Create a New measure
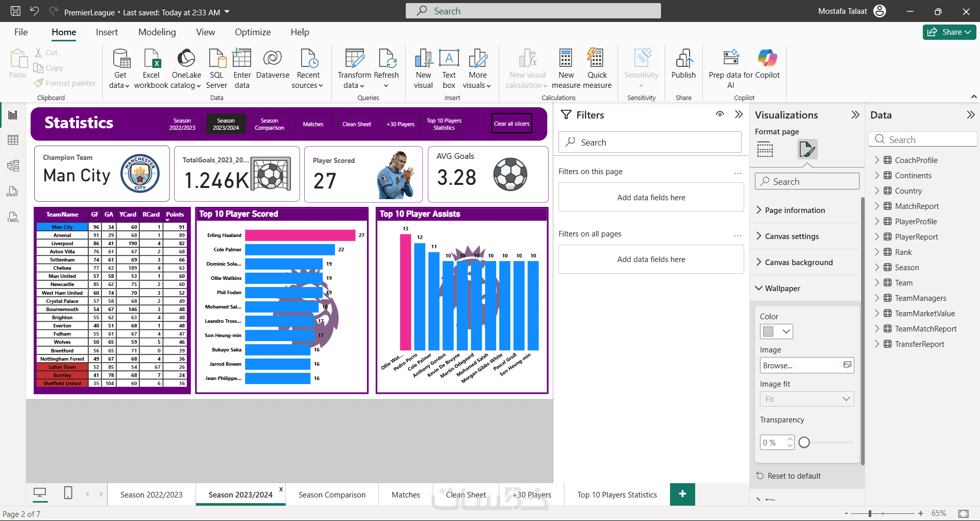Viewport: 980px width, 521px height. pos(566,69)
